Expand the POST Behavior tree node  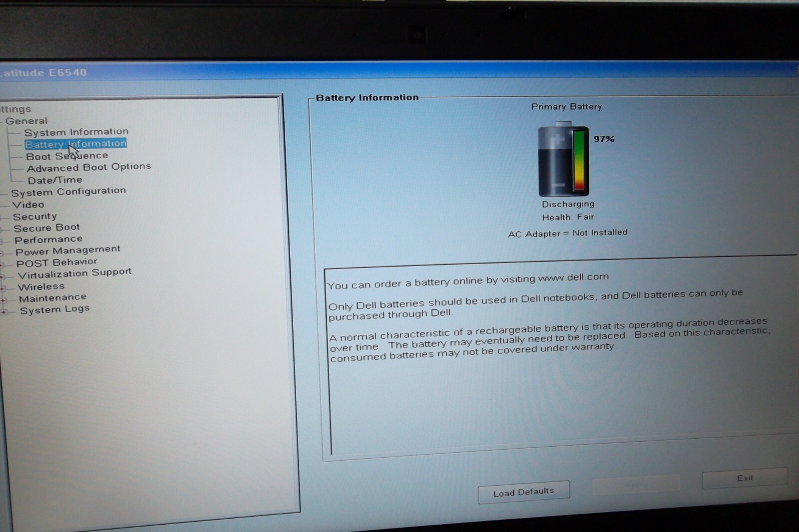(2, 265)
